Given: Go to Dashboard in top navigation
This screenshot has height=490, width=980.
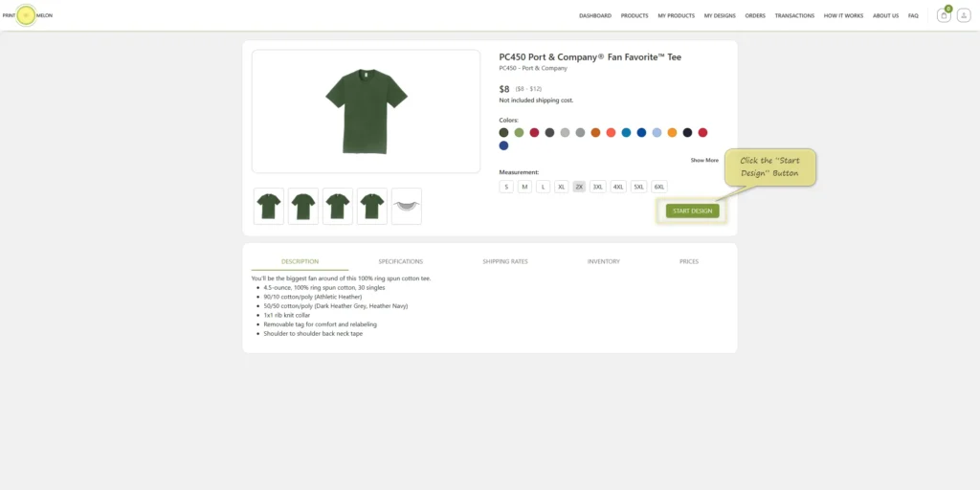Looking at the screenshot, I should click(x=595, y=15).
